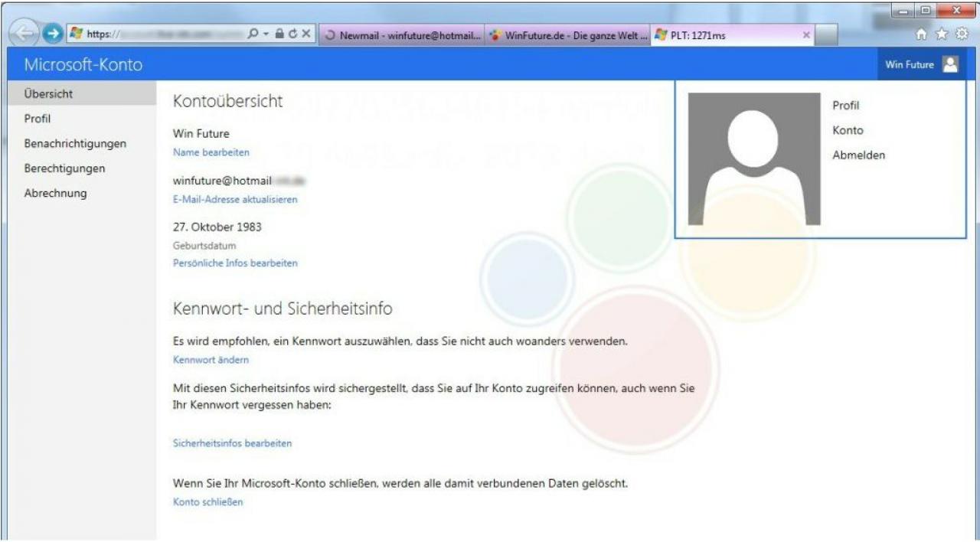Image resolution: width=980 pixels, height=542 pixels.
Task: Open the Win Future account menu
Action: 922,65
